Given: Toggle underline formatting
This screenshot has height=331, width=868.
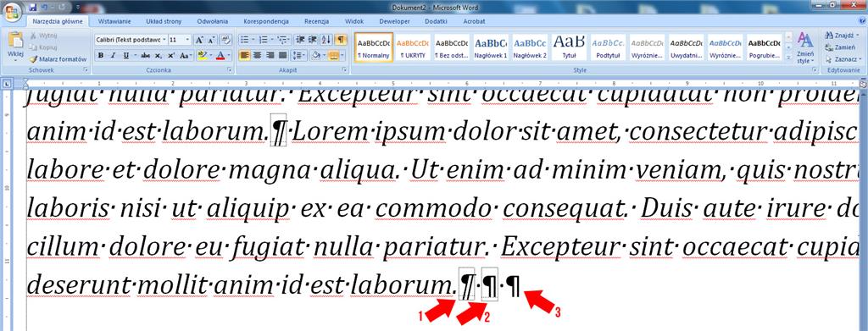Looking at the screenshot, I should pyautogui.click(x=126, y=56).
